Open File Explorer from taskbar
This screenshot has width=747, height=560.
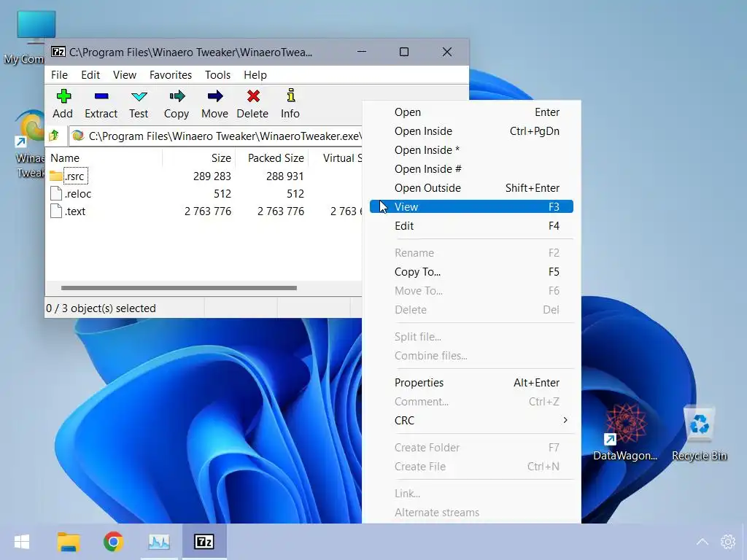pos(69,542)
